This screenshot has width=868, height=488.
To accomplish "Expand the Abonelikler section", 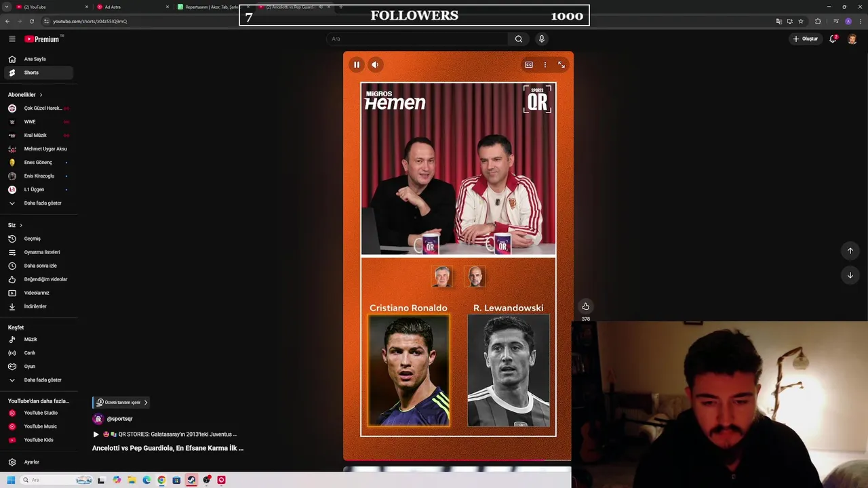I will coord(25,95).
